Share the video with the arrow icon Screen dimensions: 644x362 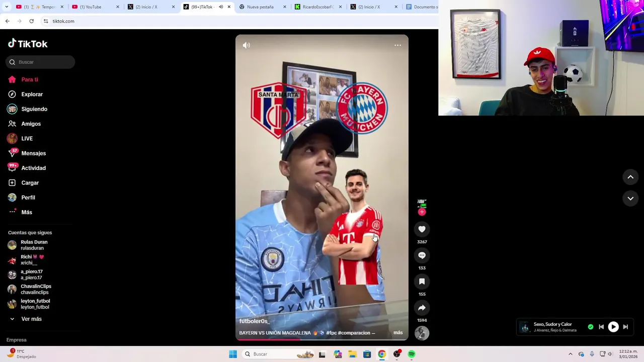422,308
